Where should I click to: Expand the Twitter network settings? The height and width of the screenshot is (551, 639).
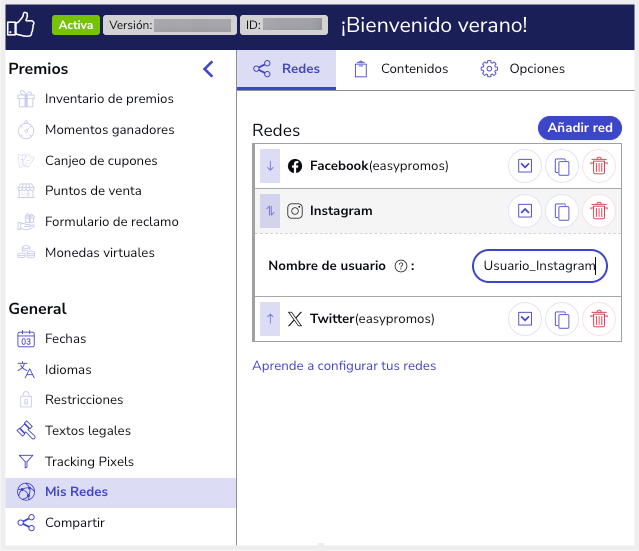(x=525, y=319)
